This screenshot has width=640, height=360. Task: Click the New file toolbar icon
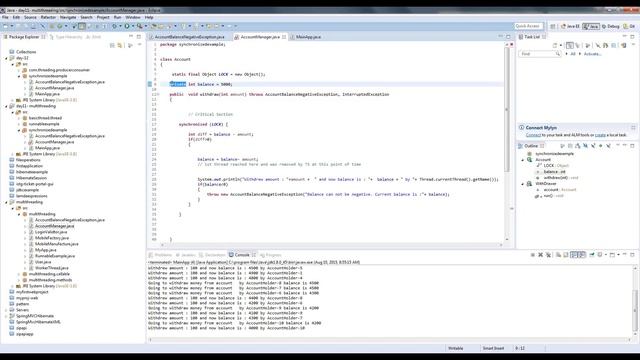tap(6, 26)
